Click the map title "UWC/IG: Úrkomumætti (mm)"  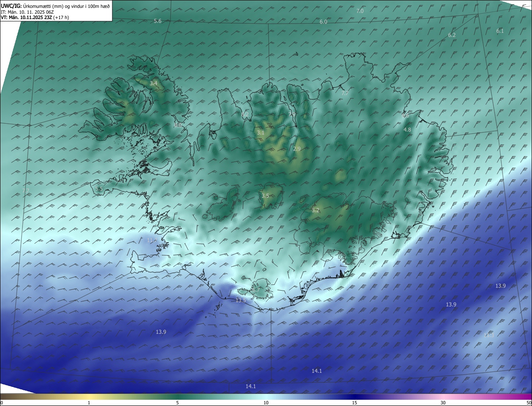[32, 6]
